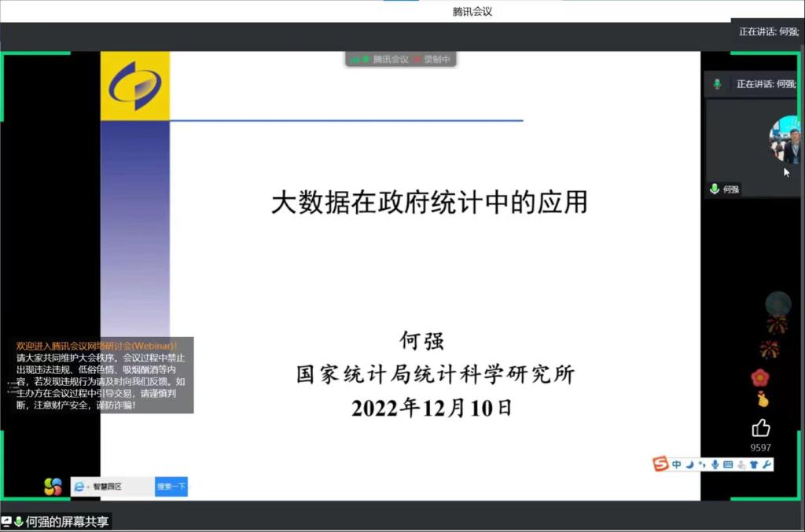Send the red flower emoji reaction

(x=759, y=377)
